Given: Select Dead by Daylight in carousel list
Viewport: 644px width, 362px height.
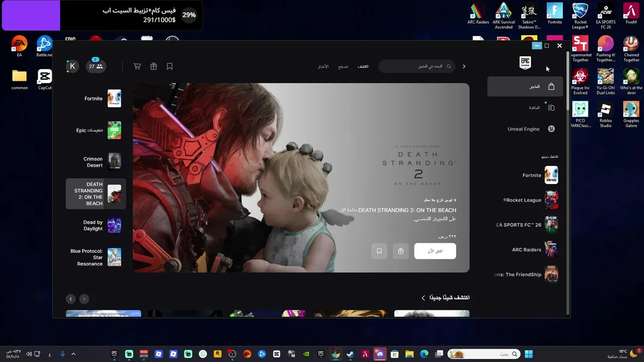Looking at the screenshot, I should coord(96,225).
